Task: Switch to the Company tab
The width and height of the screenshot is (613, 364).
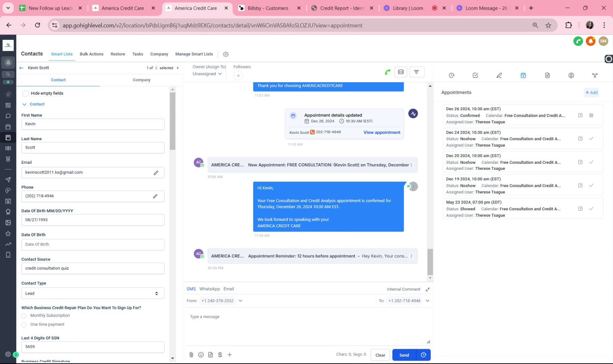Action: [142, 80]
